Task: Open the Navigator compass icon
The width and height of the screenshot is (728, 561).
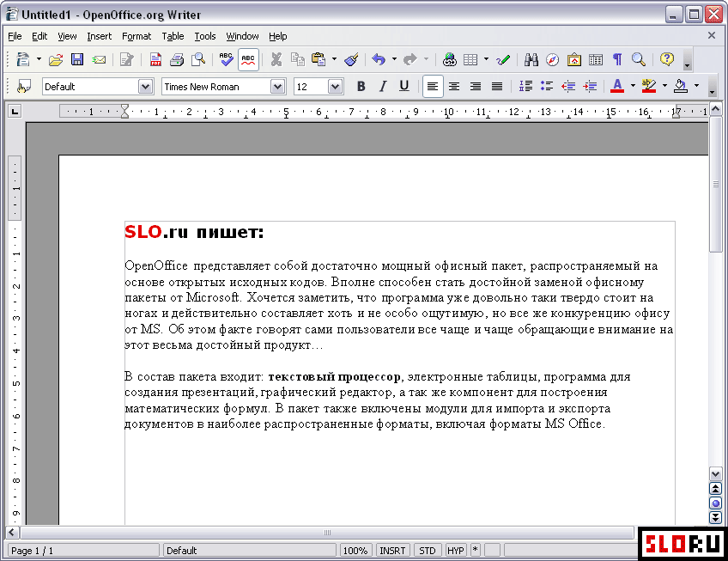Action: 552,59
